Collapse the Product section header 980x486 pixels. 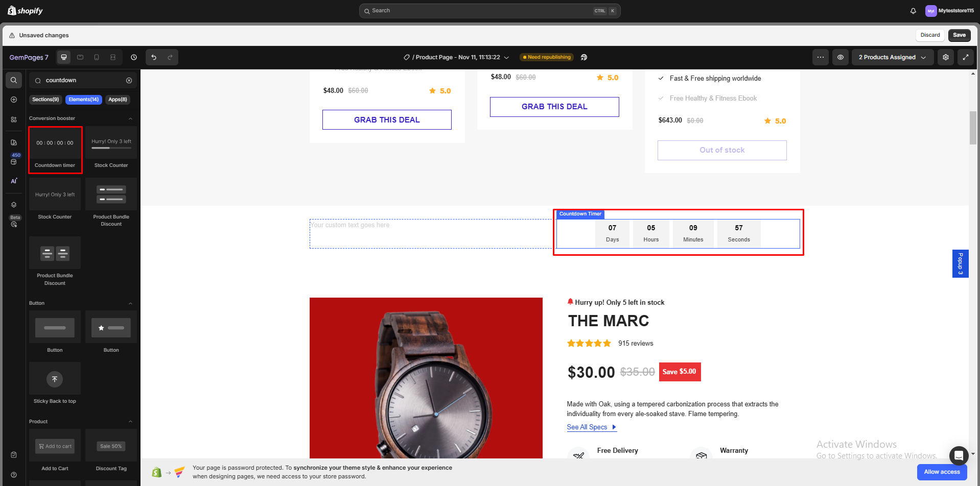pos(130,421)
